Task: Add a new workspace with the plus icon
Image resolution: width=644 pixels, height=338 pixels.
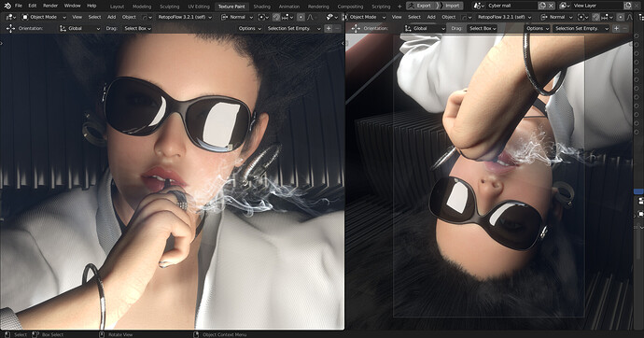Action: 399,7
